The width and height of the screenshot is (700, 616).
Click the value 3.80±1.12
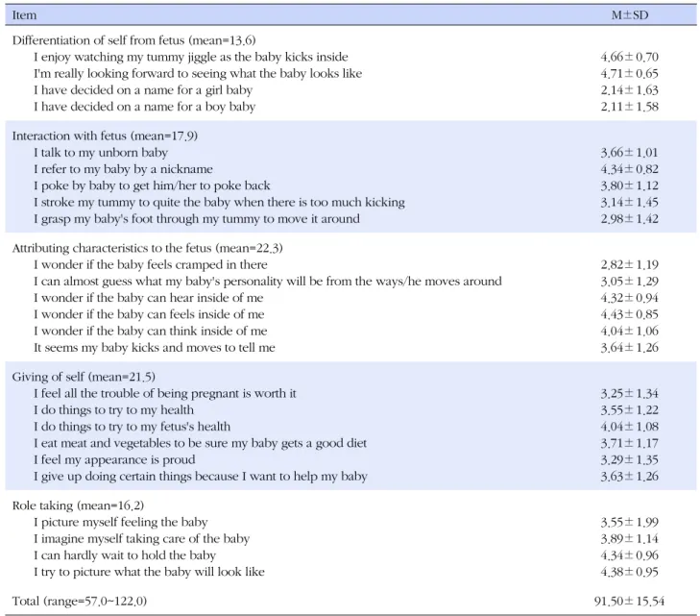tap(630, 185)
